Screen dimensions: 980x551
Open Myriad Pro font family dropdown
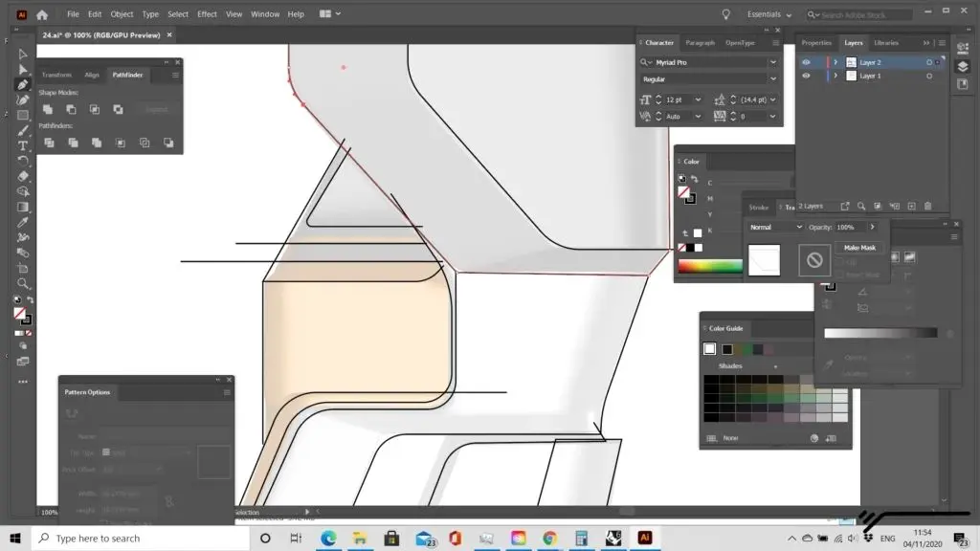coord(773,62)
